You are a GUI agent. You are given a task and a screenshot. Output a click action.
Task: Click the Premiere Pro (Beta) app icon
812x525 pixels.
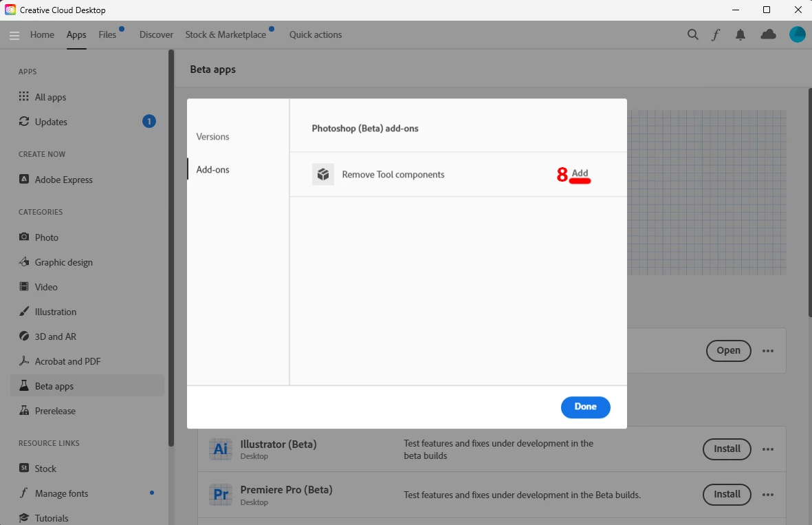pyautogui.click(x=221, y=495)
